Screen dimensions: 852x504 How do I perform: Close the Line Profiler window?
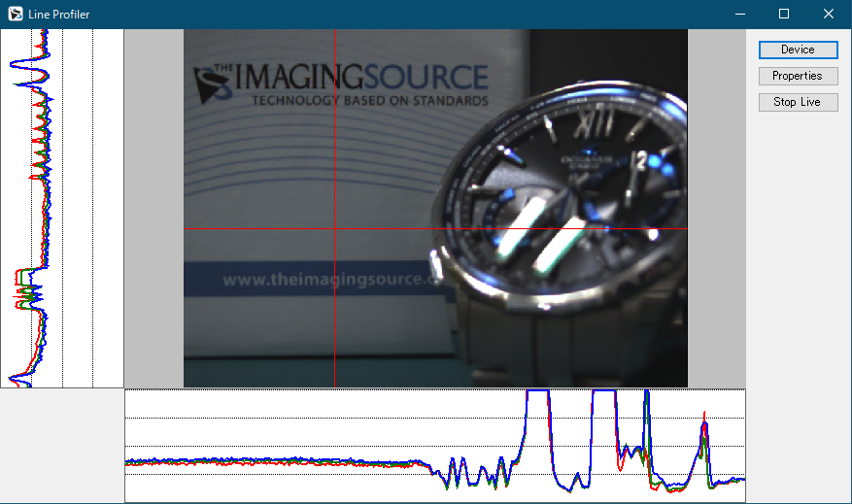828,15
